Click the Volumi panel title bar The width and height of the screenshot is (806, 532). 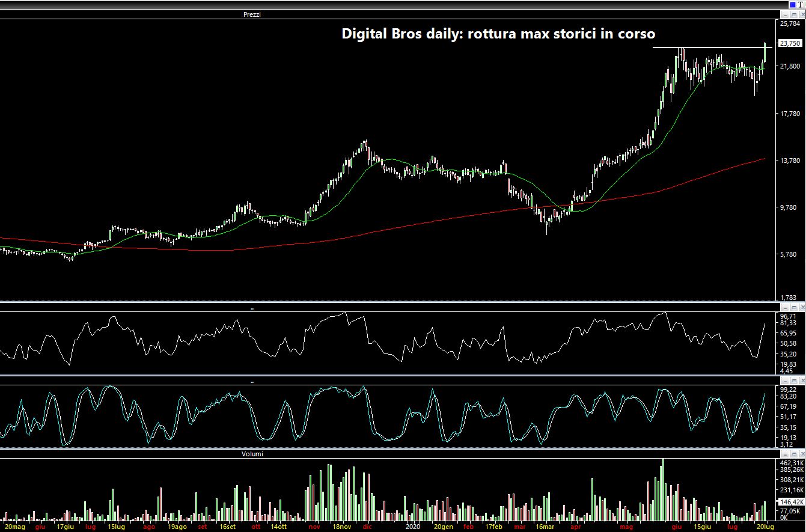coord(389,454)
